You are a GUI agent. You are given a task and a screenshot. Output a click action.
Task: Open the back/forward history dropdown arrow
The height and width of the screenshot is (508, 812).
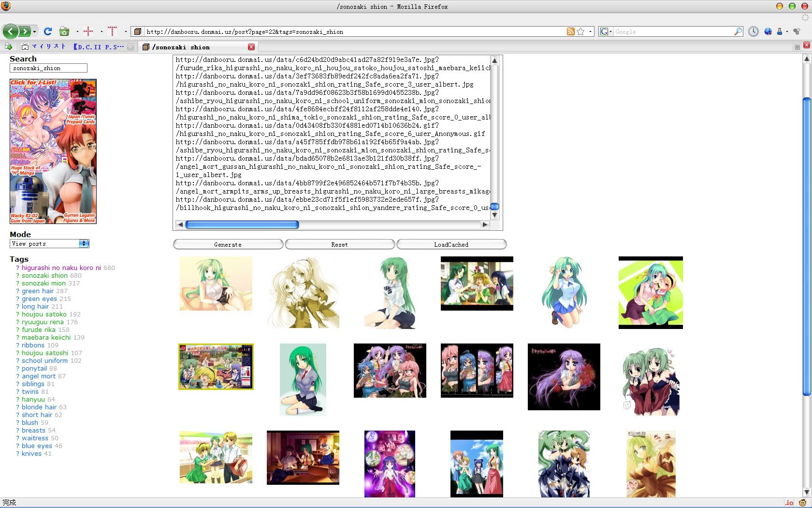click(35, 31)
